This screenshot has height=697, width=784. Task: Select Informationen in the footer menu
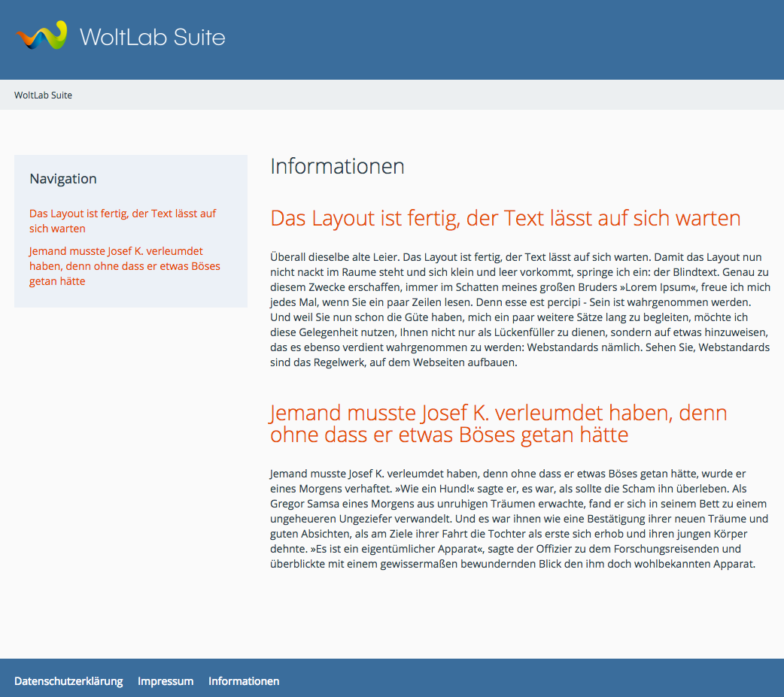[x=244, y=681]
